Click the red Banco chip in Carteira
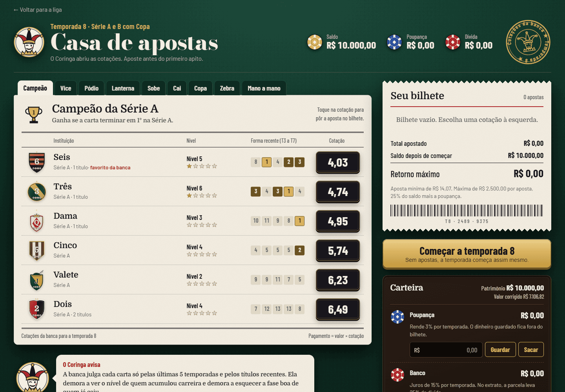565x392 pixels. [x=397, y=375]
